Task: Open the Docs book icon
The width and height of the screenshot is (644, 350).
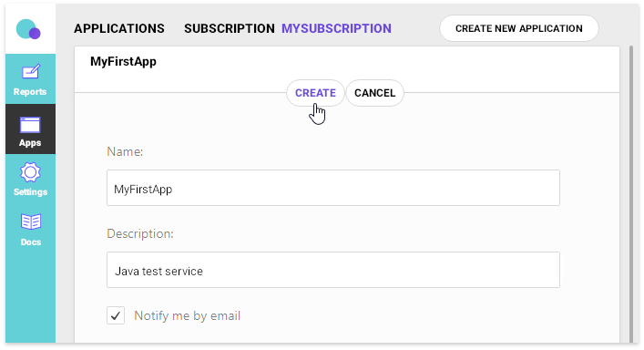Action: tap(31, 221)
